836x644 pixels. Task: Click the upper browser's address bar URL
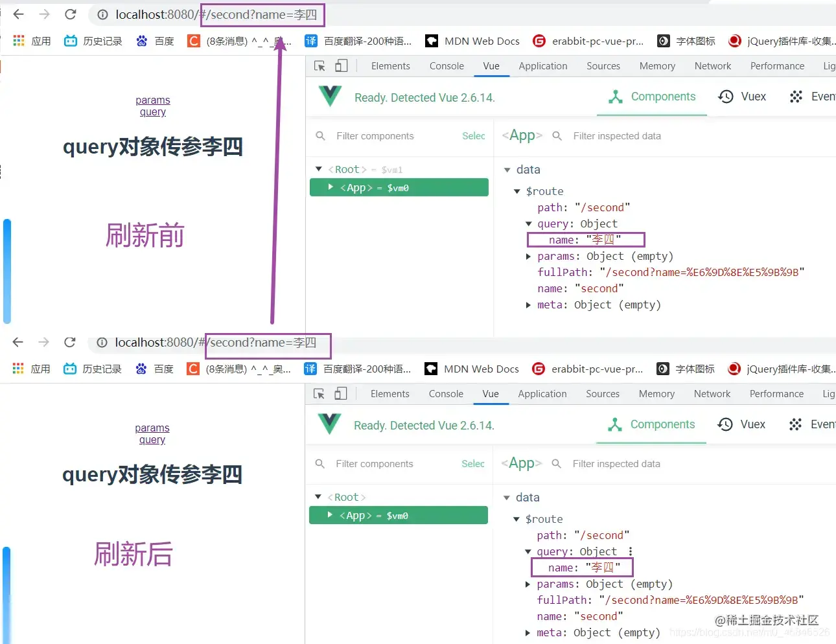[216, 15]
